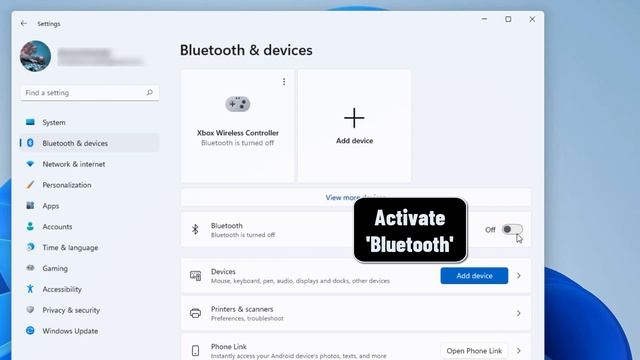Expand the Phone Link row chevron
This screenshot has height=360, width=640.
(519, 351)
